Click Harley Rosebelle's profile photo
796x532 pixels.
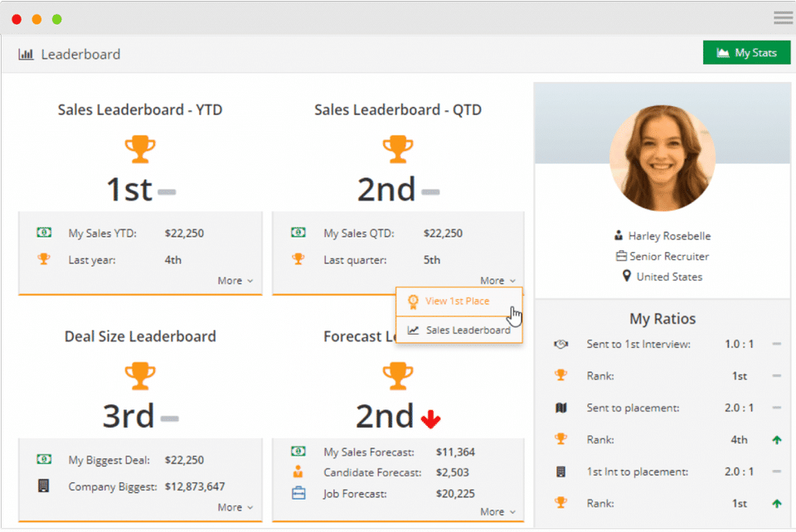(x=663, y=157)
